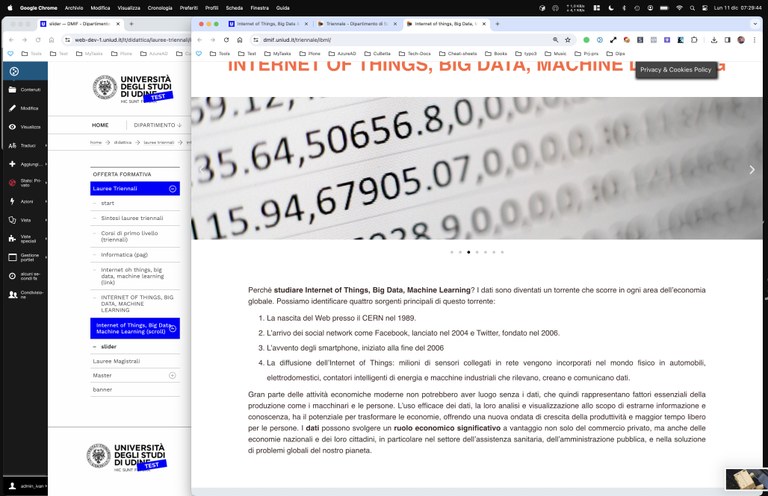The image size is (768, 496).
Task: Click 'didattica' breadcrumb link
Action: [122, 142]
